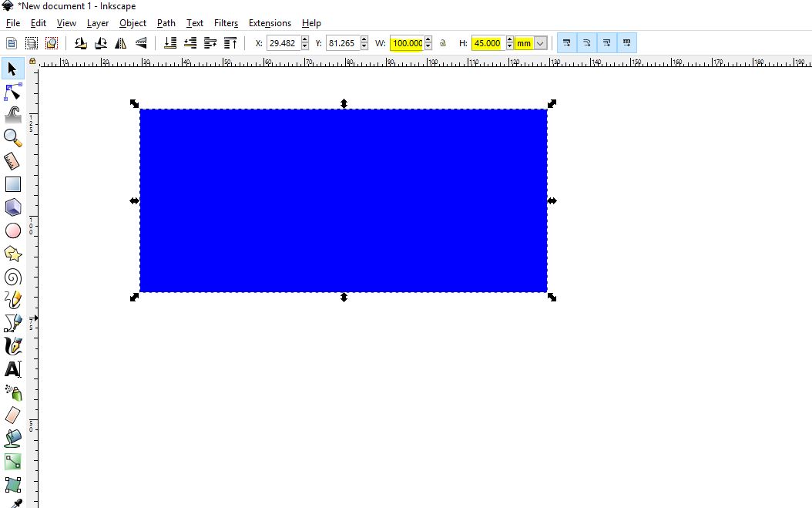
Task: Toggle the width-height ratio lock
Action: coord(443,44)
